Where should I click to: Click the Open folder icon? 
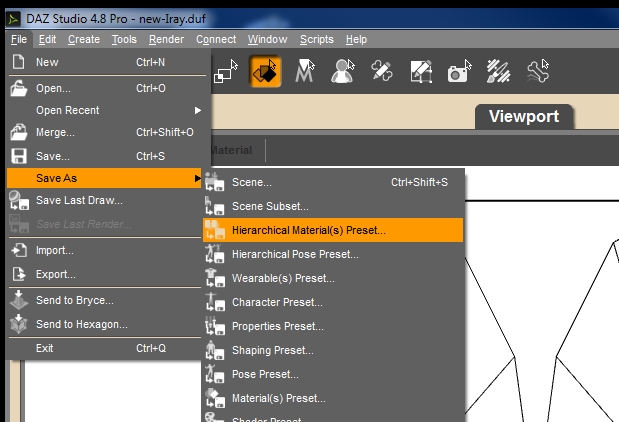(19, 88)
